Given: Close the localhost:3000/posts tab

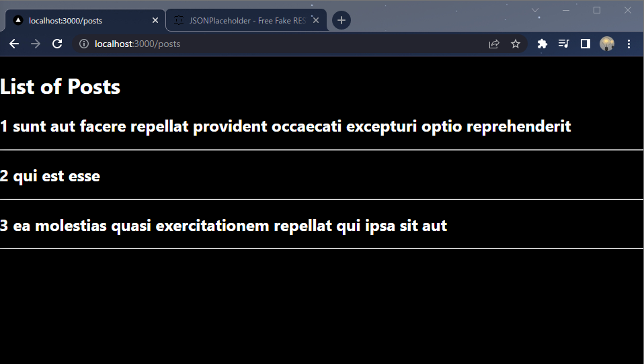Looking at the screenshot, I should coord(155,20).
